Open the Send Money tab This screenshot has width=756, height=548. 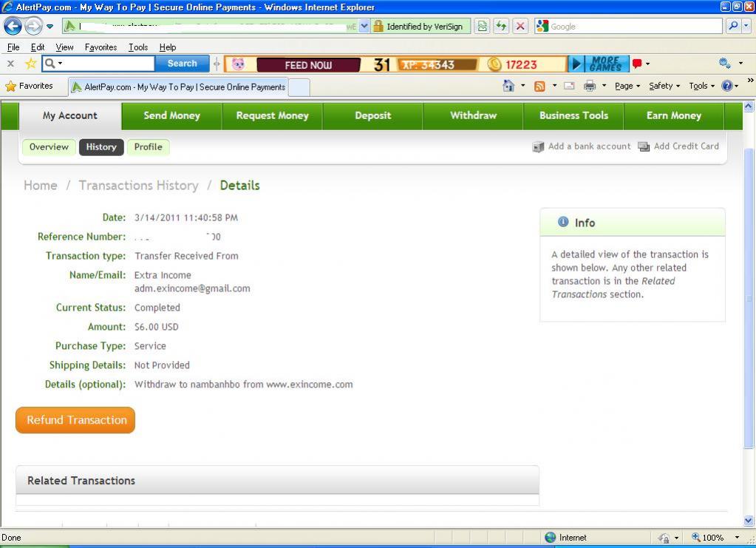pos(171,116)
